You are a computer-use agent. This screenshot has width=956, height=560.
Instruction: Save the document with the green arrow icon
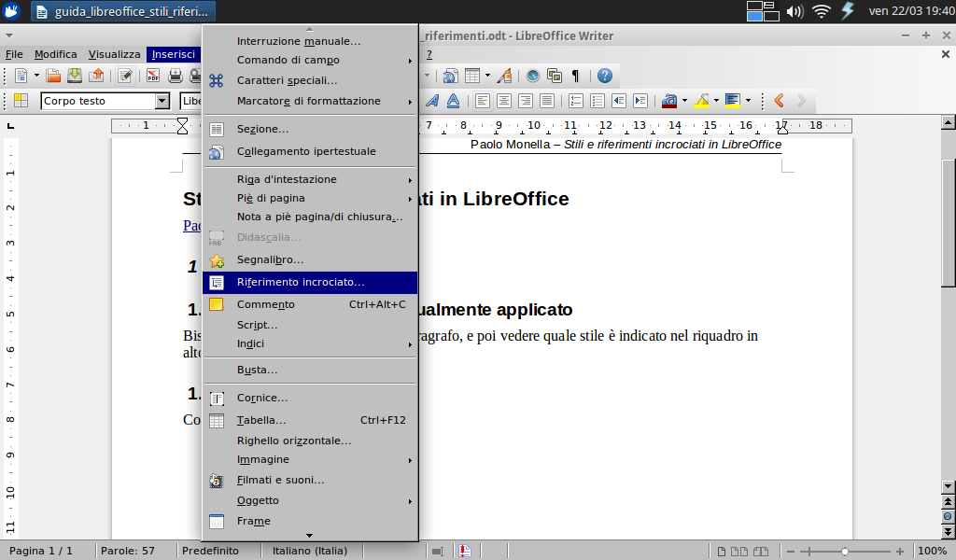(75, 76)
